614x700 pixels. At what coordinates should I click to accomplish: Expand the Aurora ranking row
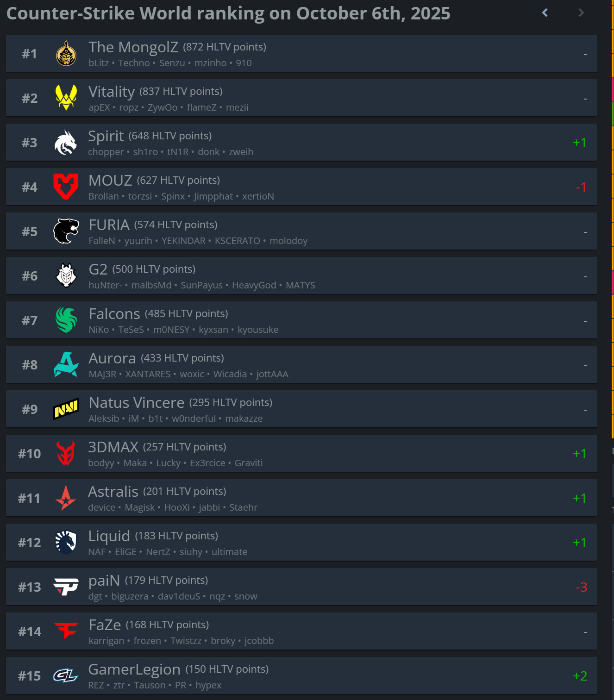(301, 364)
